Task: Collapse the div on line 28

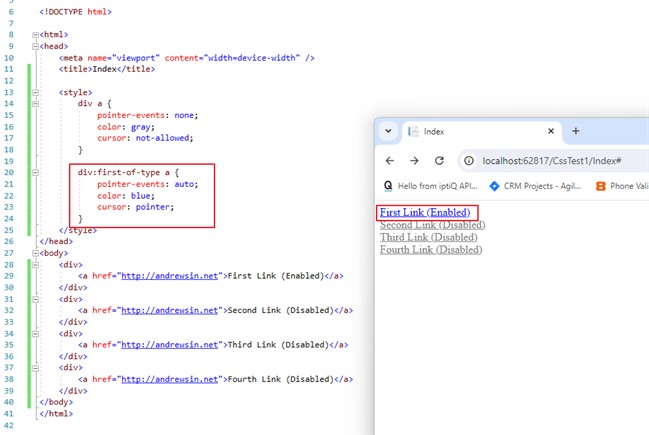Action: pos(36,264)
